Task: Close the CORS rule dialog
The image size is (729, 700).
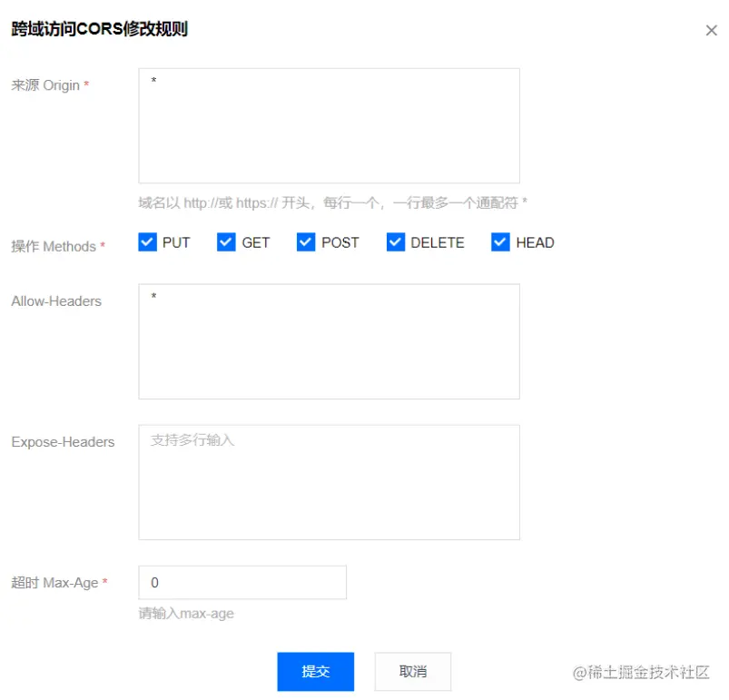Action: pos(711,31)
